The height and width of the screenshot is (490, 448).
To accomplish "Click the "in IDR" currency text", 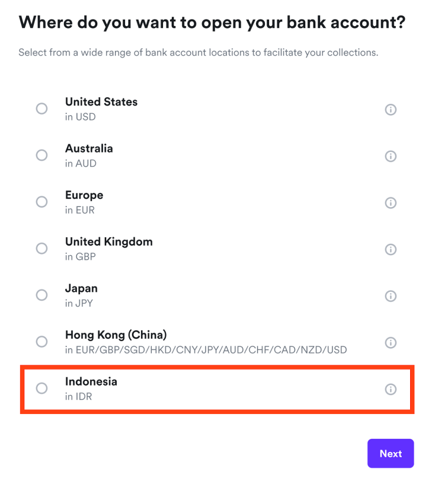I will 78,396.
